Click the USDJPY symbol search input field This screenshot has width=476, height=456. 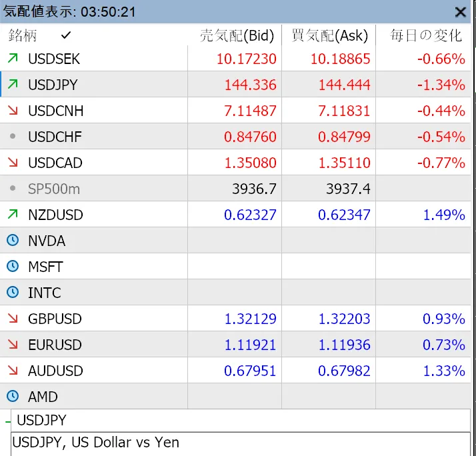241,420
